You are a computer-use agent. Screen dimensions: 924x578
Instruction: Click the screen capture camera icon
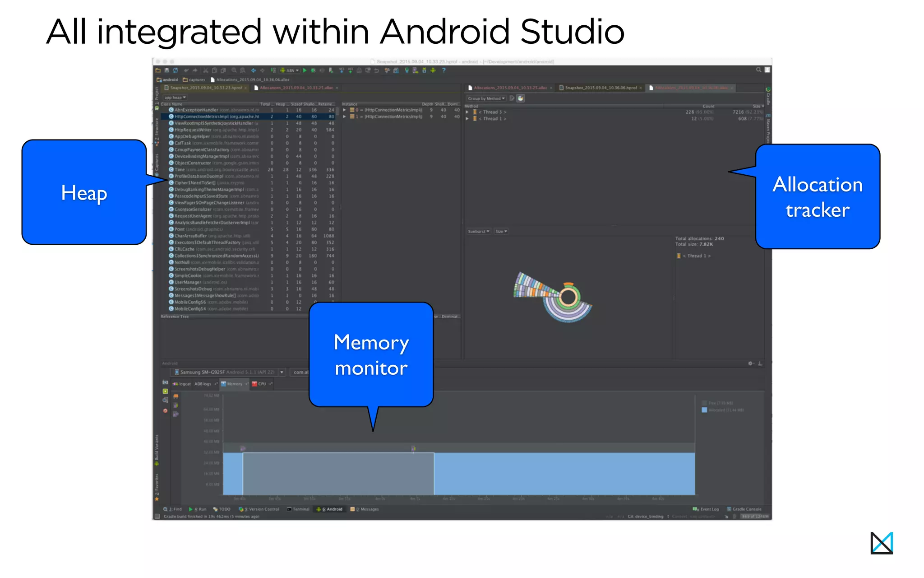165,382
